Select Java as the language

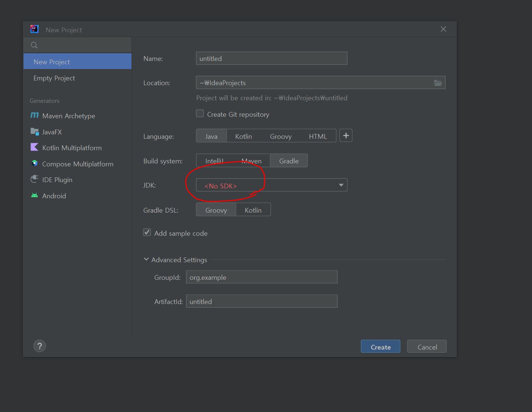pyautogui.click(x=211, y=136)
